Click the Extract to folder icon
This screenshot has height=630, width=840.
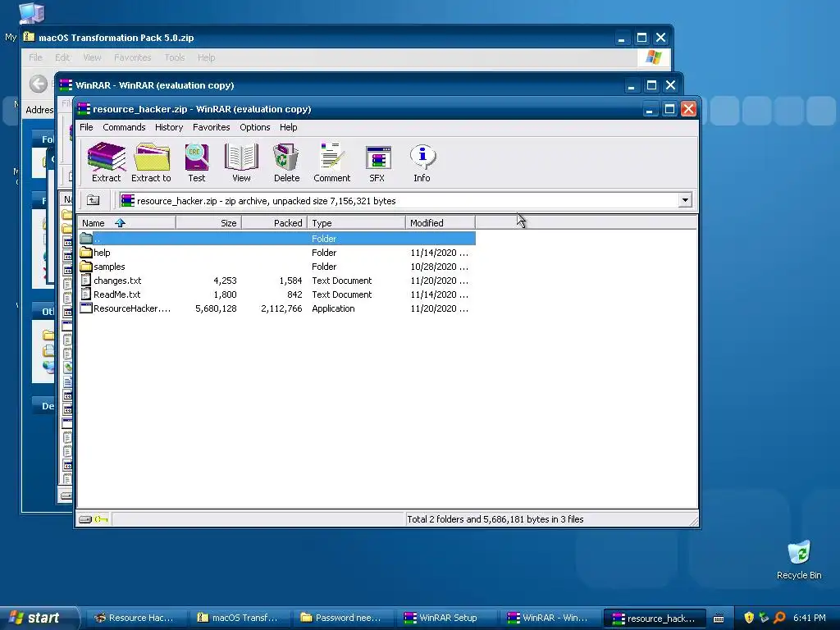coord(151,162)
